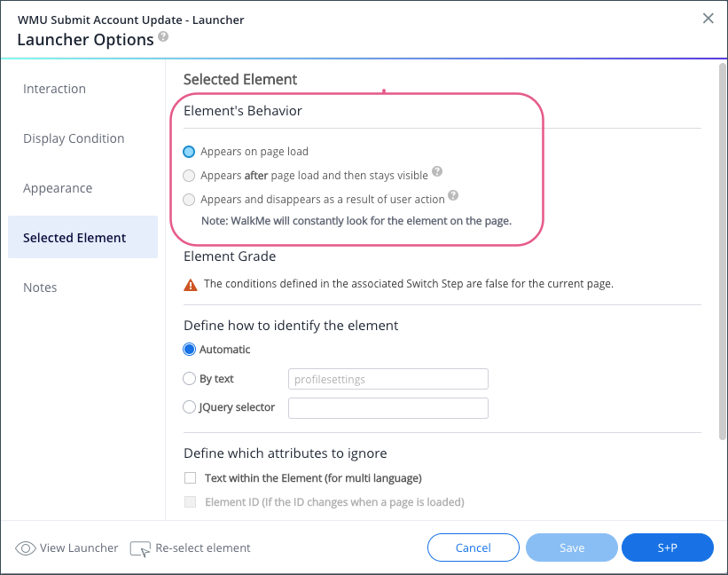
Task: Click help icon next to 'stays visible' option
Action: point(437,172)
